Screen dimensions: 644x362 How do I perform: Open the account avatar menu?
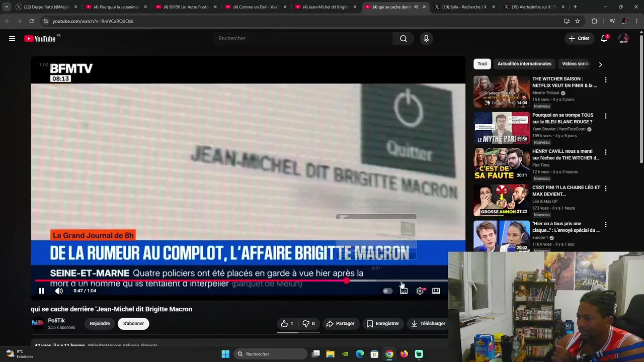[x=623, y=38]
